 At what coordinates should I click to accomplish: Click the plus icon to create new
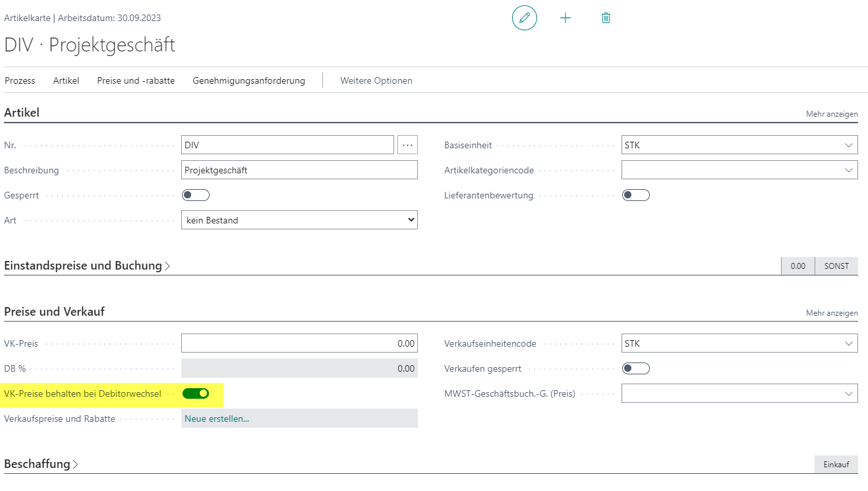coord(565,18)
